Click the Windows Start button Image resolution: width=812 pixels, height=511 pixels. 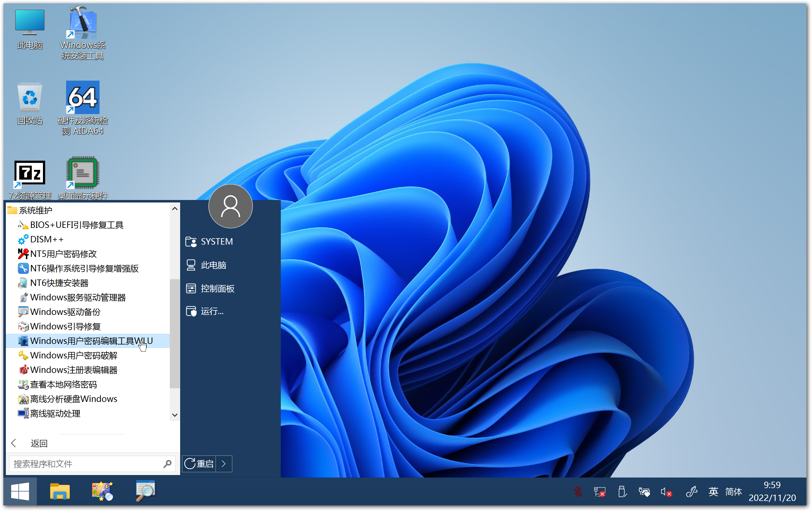point(20,491)
